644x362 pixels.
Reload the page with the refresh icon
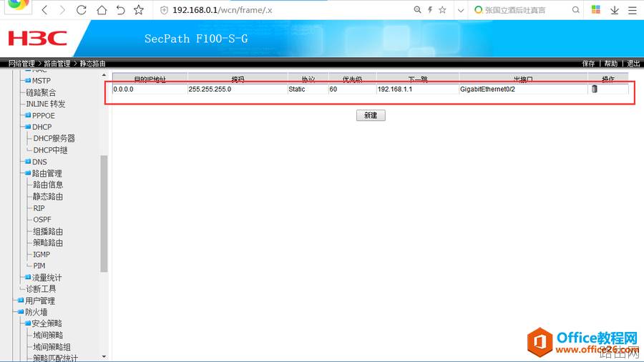pos(82,10)
